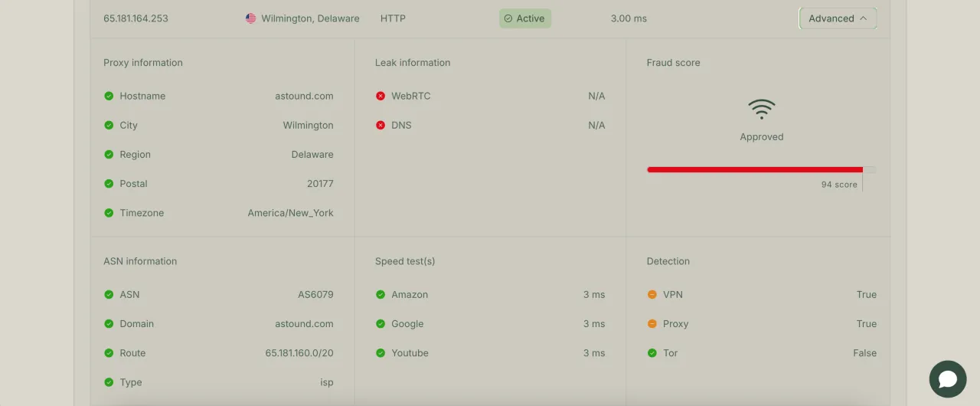Click the orange status icon beside Proxy
The height and width of the screenshot is (406, 980).
(652, 324)
